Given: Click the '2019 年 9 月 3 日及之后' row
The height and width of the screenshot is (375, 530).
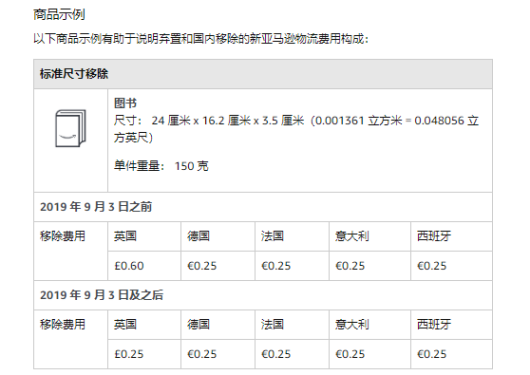Looking at the screenshot, I should click(263, 295).
